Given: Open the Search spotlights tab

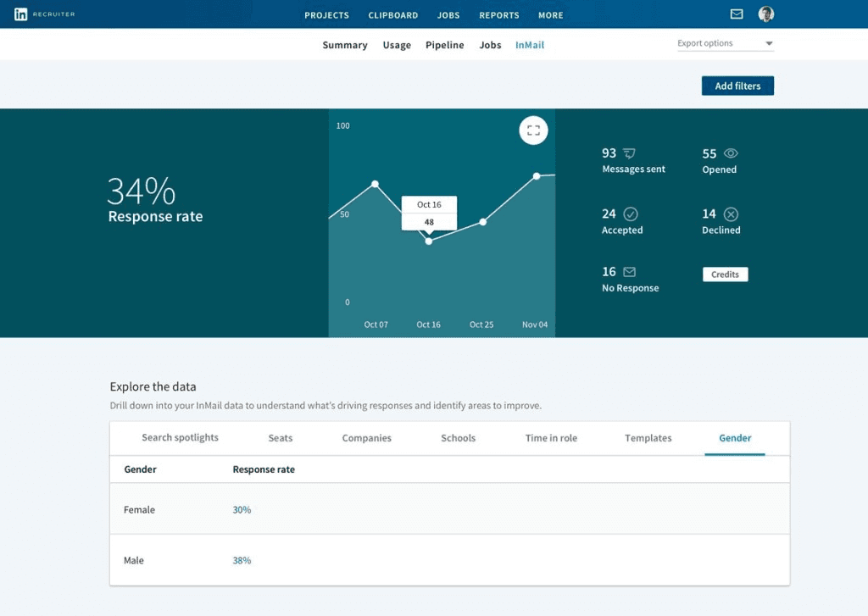Looking at the screenshot, I should (x=180, y=437).
